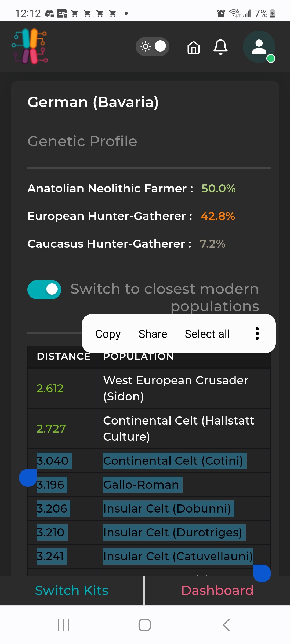Tap Continental Celt (Hallstatt Culture) entry

[179, 429]
